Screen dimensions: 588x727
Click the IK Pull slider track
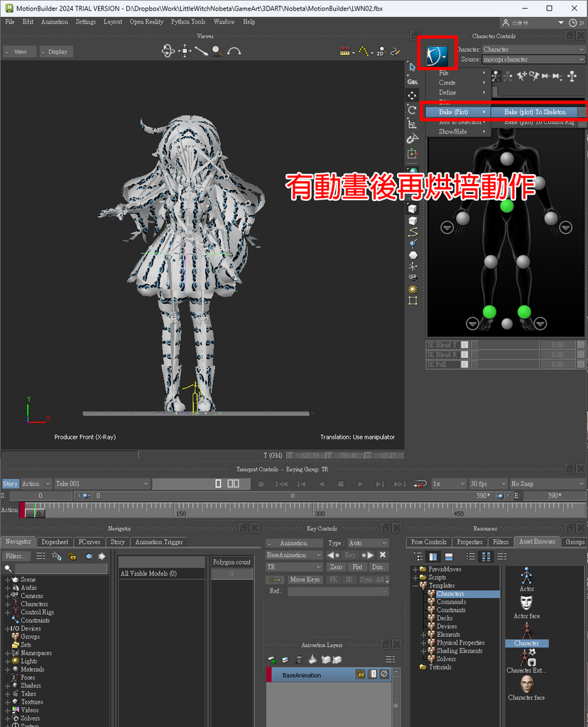pos(505,364)
